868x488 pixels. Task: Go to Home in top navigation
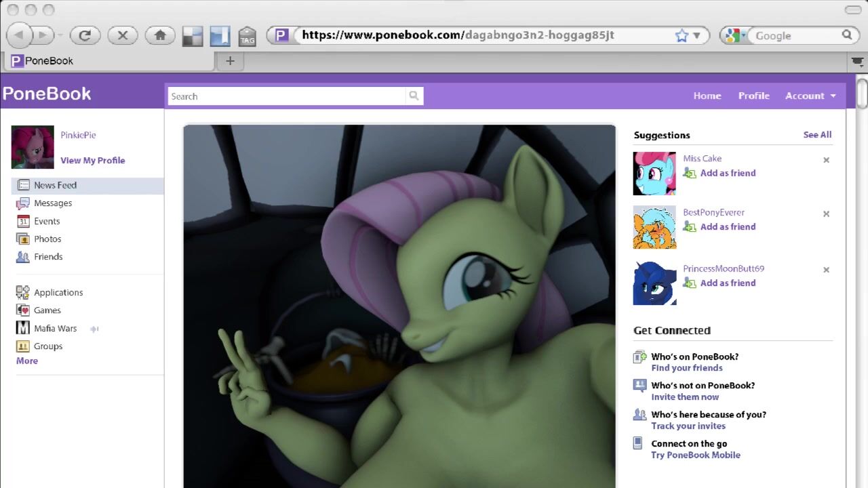point(707,96)
